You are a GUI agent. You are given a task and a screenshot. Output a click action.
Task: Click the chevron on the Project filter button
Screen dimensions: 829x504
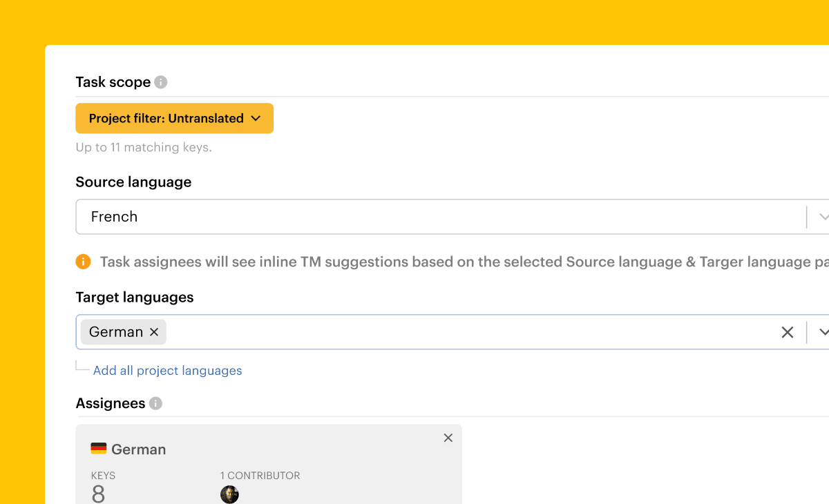(x=256, y=119)
